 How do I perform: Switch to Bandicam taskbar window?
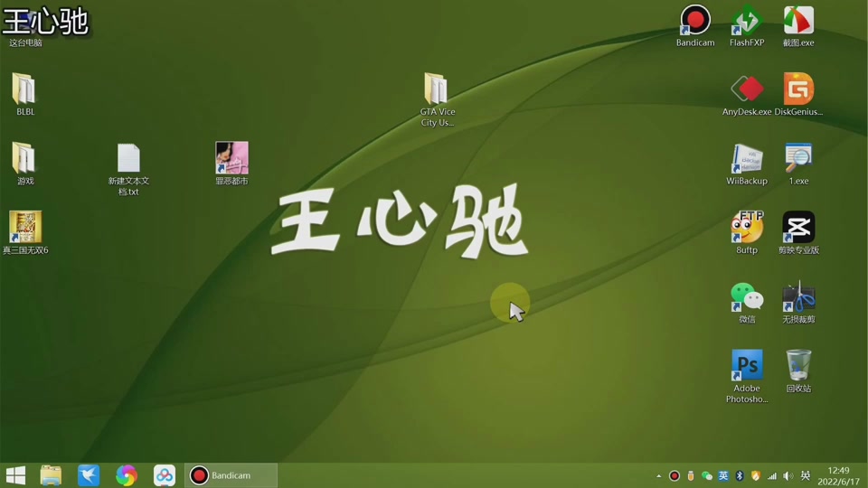point(231,475)
